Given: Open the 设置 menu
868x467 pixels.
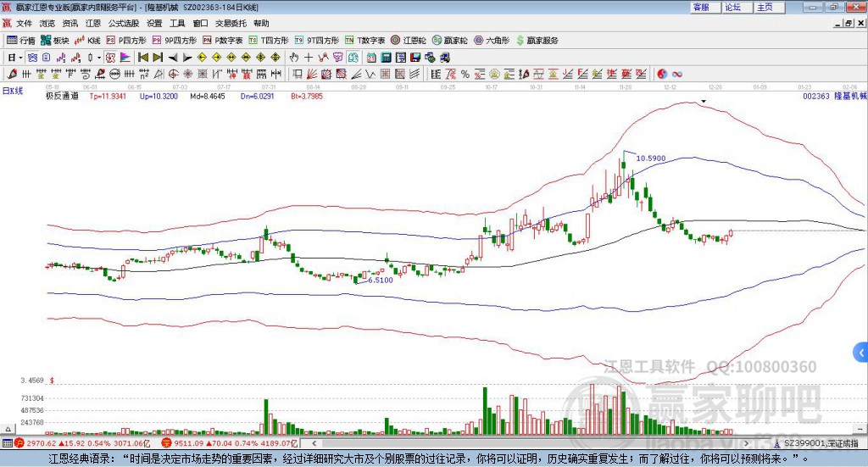Looking at the screenshot, I should 154,23.
